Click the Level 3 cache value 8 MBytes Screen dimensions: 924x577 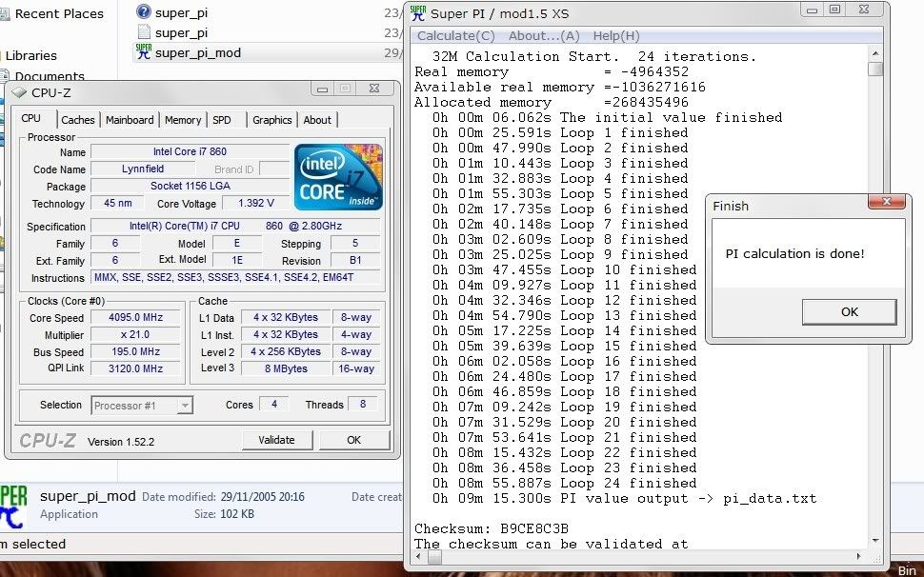(286, 368)
